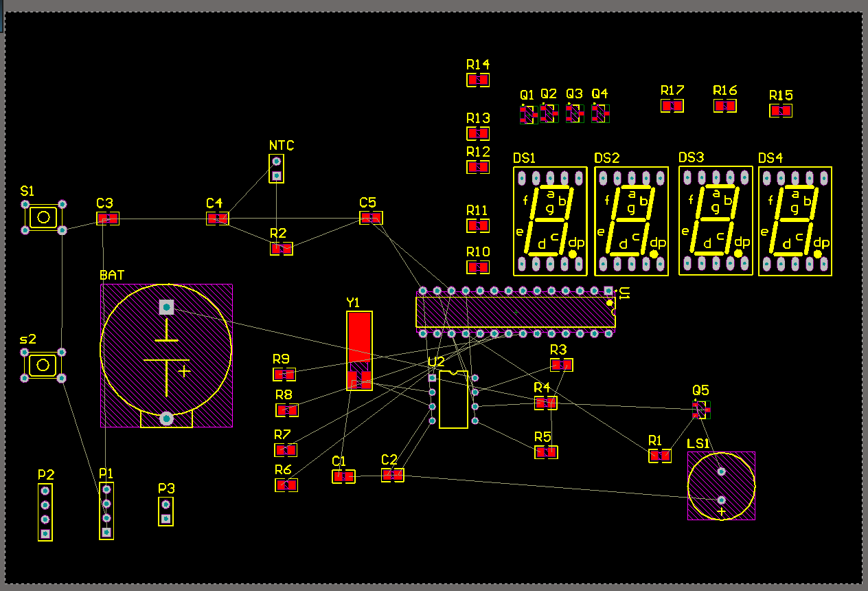This screenshot has height=591, width=868.
Task: Click the Q5 transistor footprint
Action: tap(701, 410)
